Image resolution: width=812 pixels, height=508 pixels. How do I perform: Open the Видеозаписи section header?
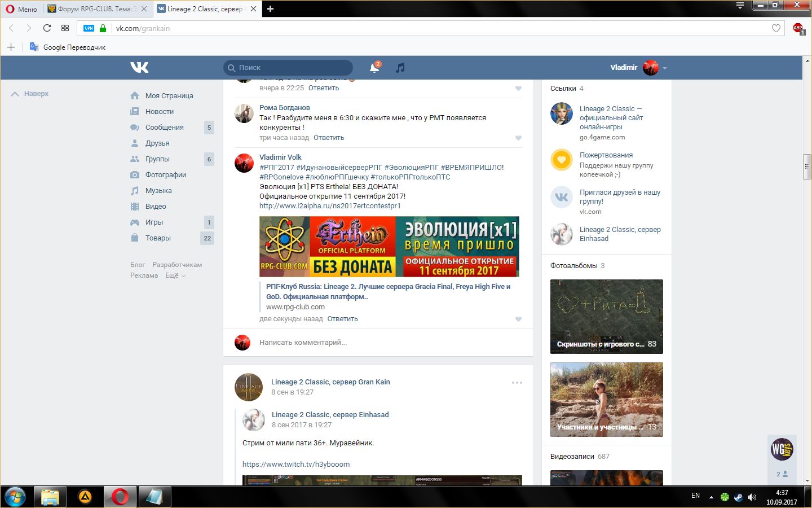pyautogui.click(x=572, y=457)
